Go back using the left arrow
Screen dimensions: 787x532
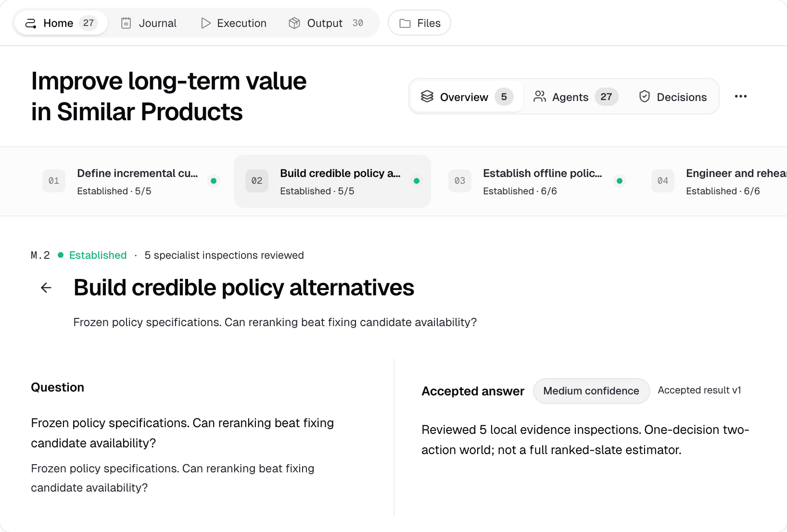(46, 288)
